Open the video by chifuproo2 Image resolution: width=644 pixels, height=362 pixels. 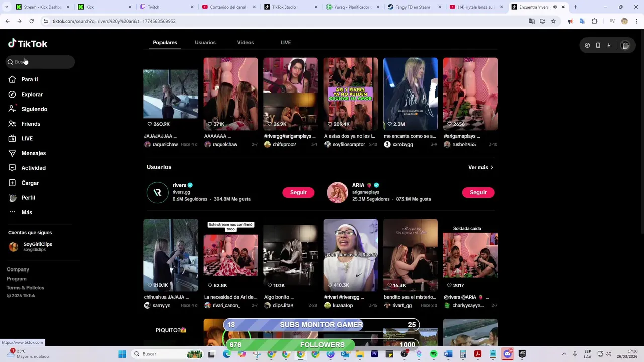pos(291,94)
